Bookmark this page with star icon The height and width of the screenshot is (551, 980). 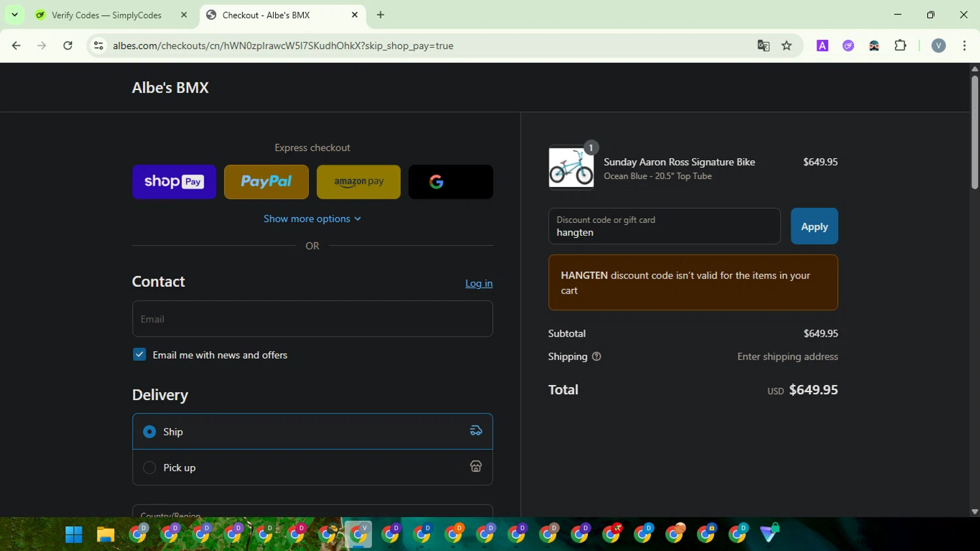[x=787, y=46]
